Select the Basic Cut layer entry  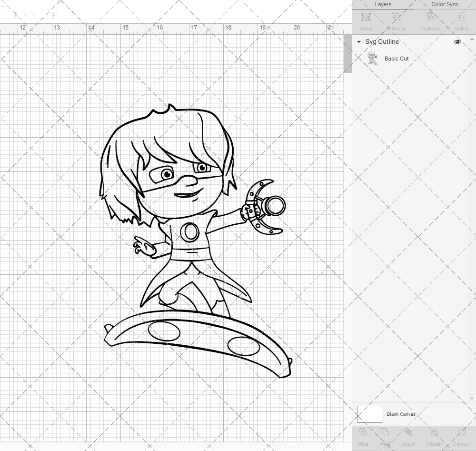pyautogui.click(x=396, y=59)
